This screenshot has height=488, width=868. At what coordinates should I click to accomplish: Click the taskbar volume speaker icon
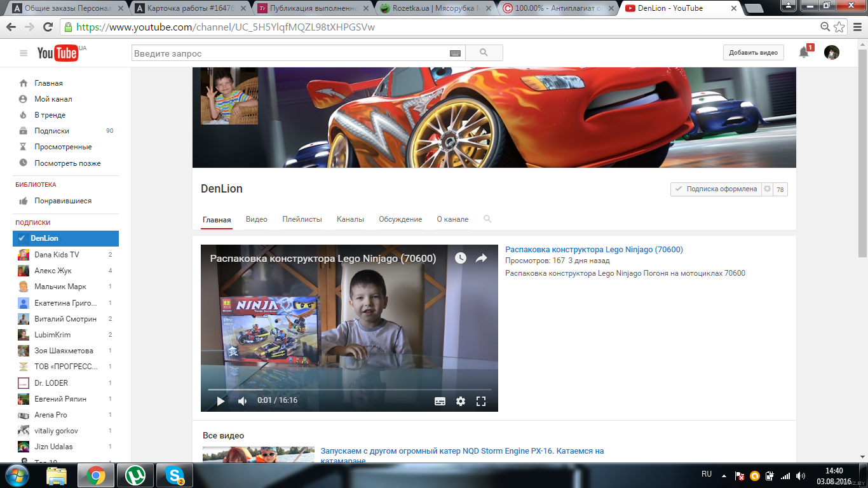801,476
